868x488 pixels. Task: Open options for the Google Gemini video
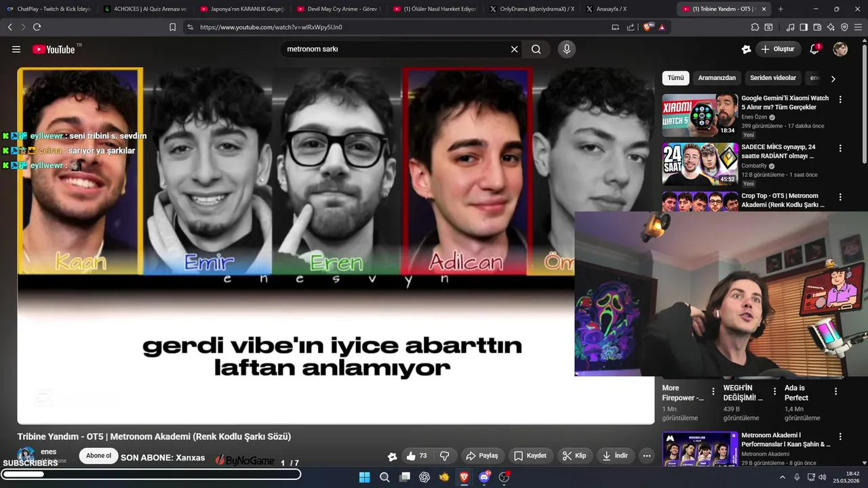coord(840,99)
